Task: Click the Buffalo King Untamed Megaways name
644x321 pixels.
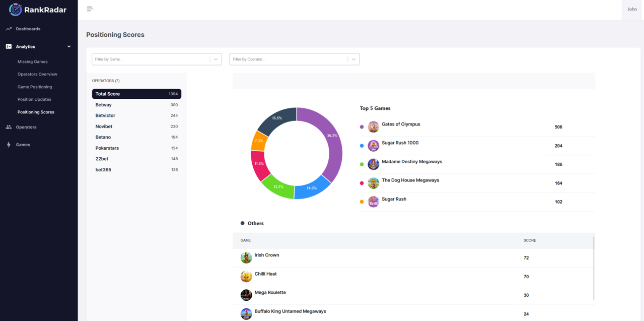Action: pos(291,311)
